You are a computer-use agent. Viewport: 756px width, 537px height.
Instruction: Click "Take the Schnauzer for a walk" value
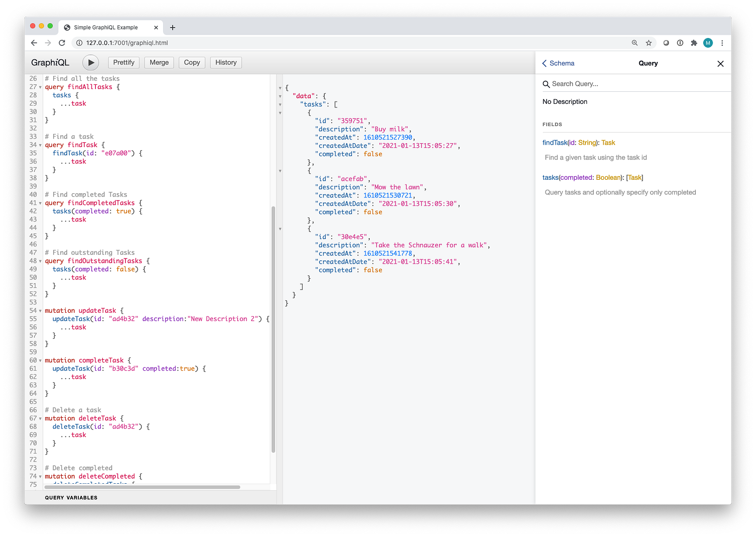click(429, 245)
